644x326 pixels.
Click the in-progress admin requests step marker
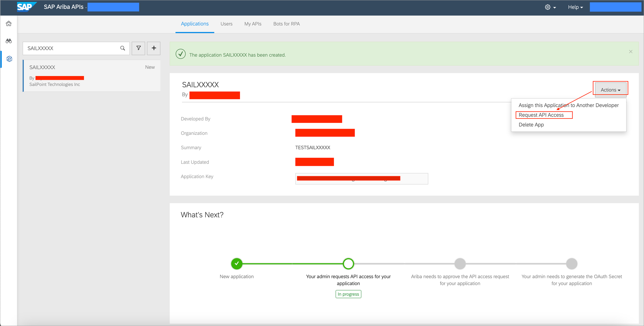tap(348, 264)
